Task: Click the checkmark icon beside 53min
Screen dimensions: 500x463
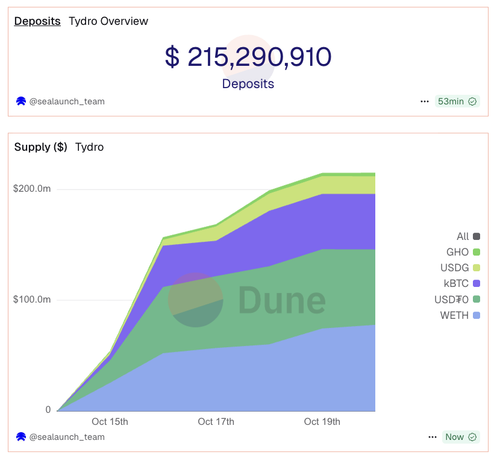Action: (x=472, y=101)
